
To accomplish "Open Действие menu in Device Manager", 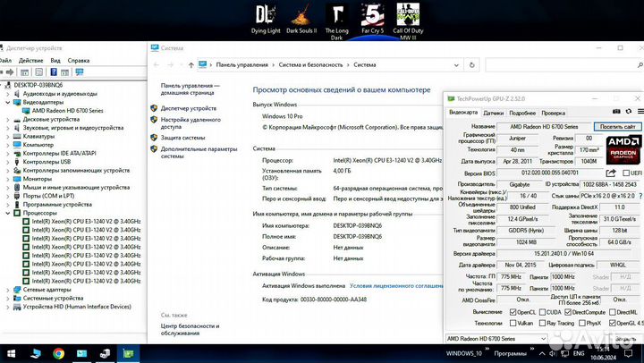I will (x=30, y=61).
